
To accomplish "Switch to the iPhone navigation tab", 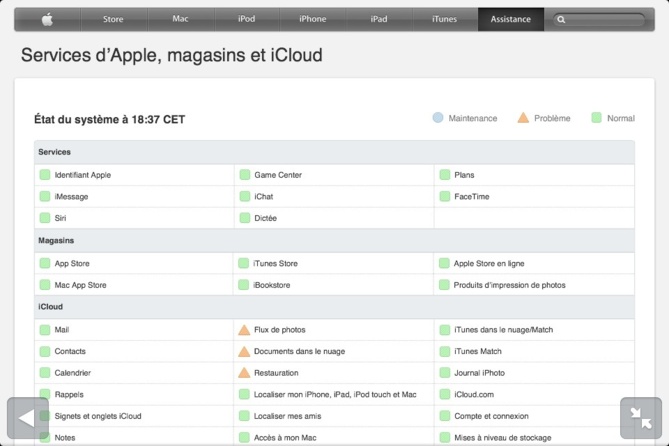I will 312,19.
